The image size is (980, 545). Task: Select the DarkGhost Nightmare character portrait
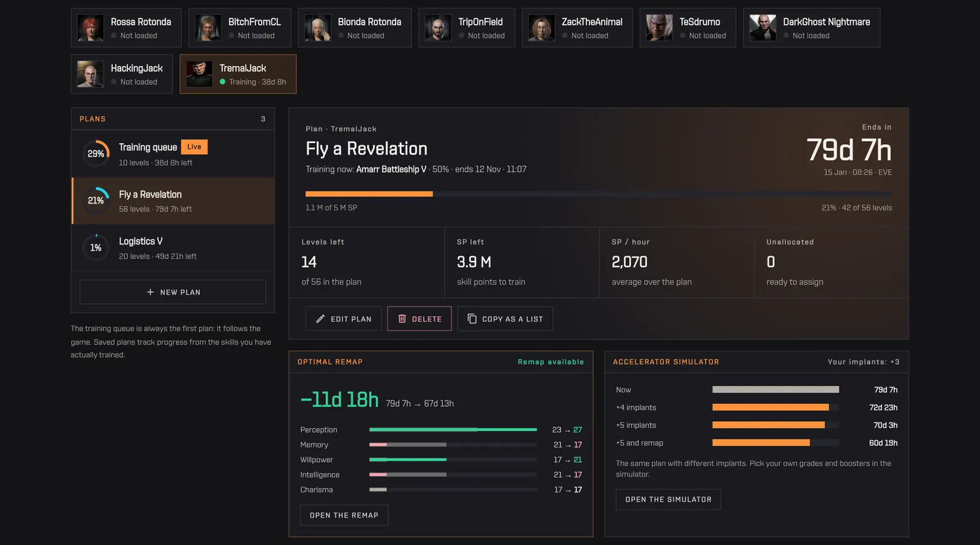763,28
